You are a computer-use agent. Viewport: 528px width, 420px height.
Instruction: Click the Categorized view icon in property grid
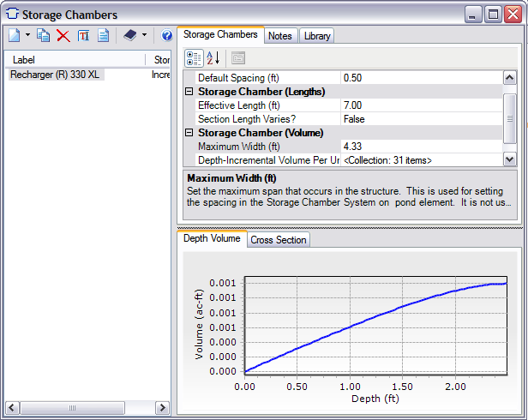pyautogui.click(x=194, y=58)
